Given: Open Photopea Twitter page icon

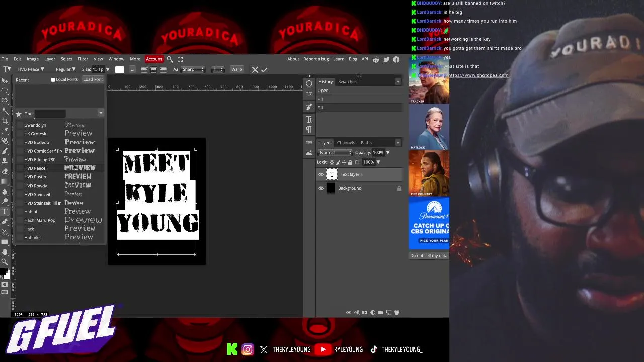Looking at the screenshot, I should (x=386, y=59).
